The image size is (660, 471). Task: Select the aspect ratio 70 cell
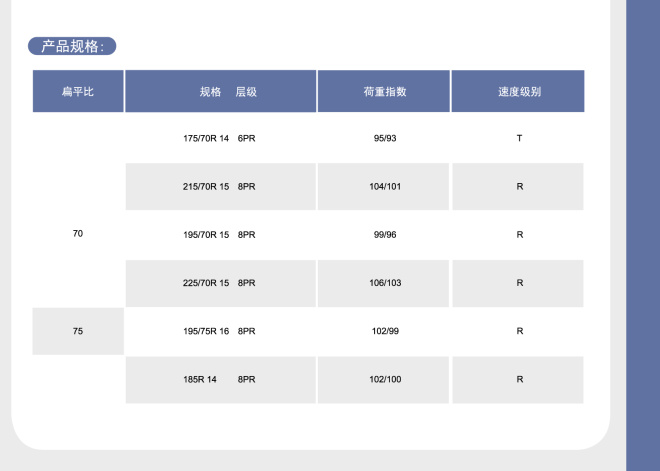tap(78, 210)
